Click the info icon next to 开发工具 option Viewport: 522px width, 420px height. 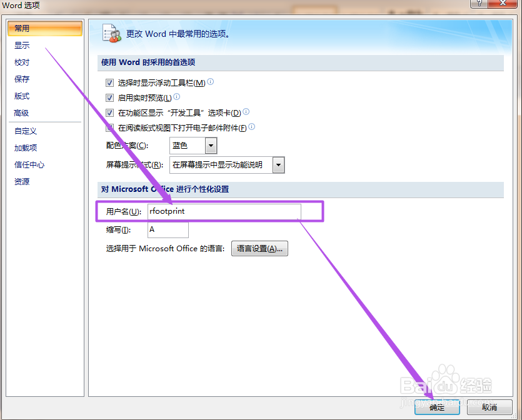click(246, 112)
